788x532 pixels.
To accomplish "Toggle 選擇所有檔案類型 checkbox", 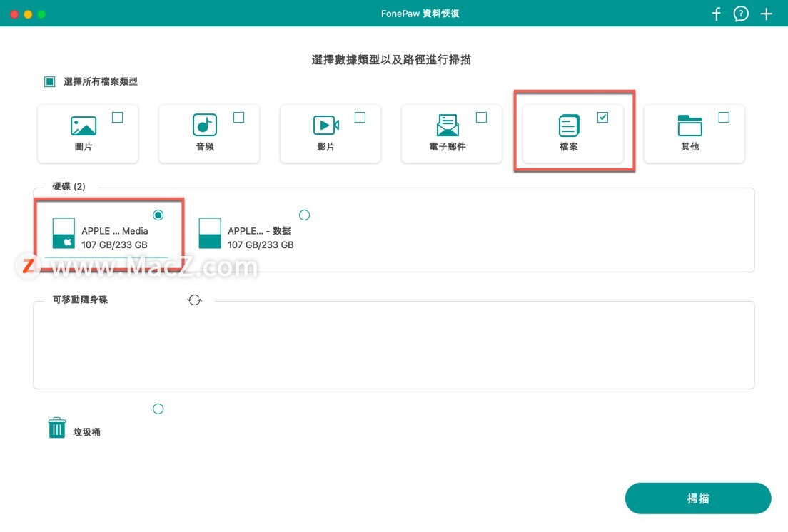I will [x=50, y=81].
